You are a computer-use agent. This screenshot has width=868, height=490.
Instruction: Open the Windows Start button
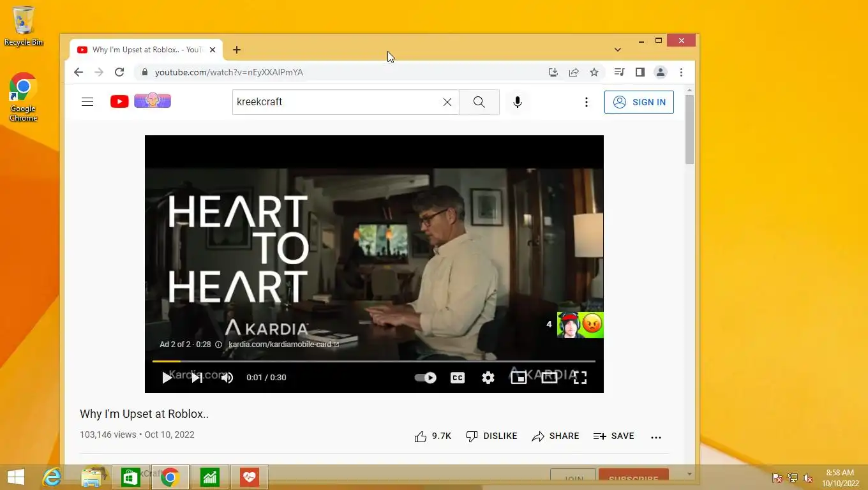click(x=15, y=477)
